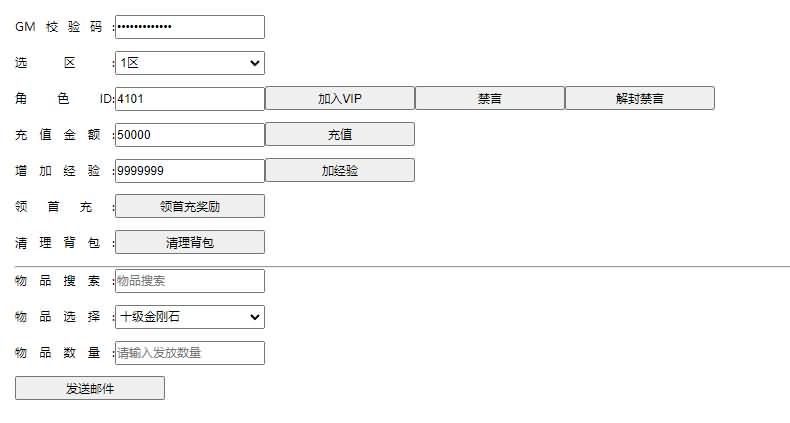Click the 领首充奖励 button

(190, 206)
